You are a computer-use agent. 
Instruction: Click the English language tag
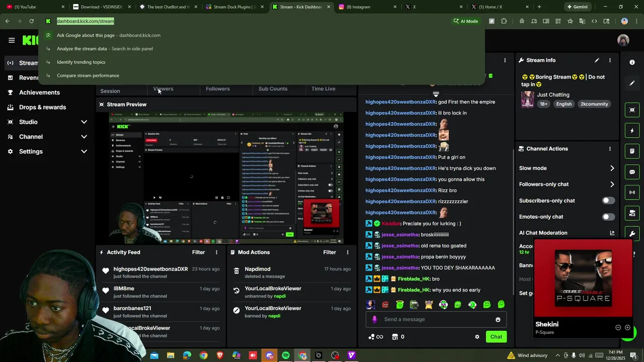564,104
